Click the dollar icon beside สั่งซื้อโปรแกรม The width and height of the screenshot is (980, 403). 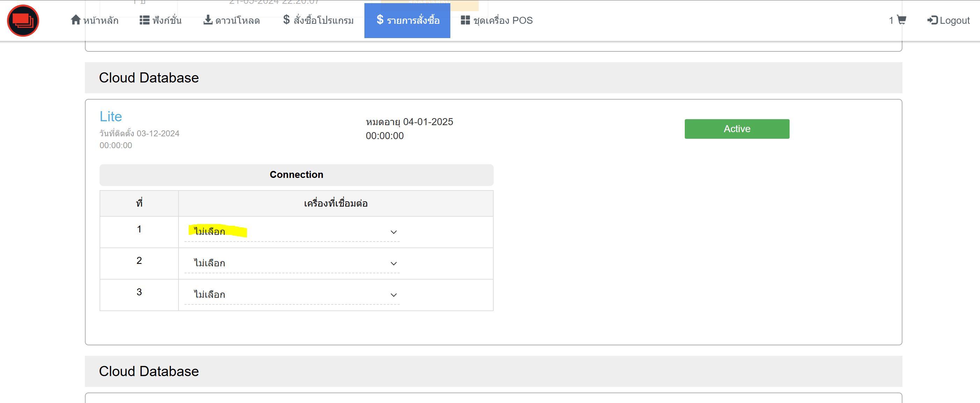tap(286, 20)
